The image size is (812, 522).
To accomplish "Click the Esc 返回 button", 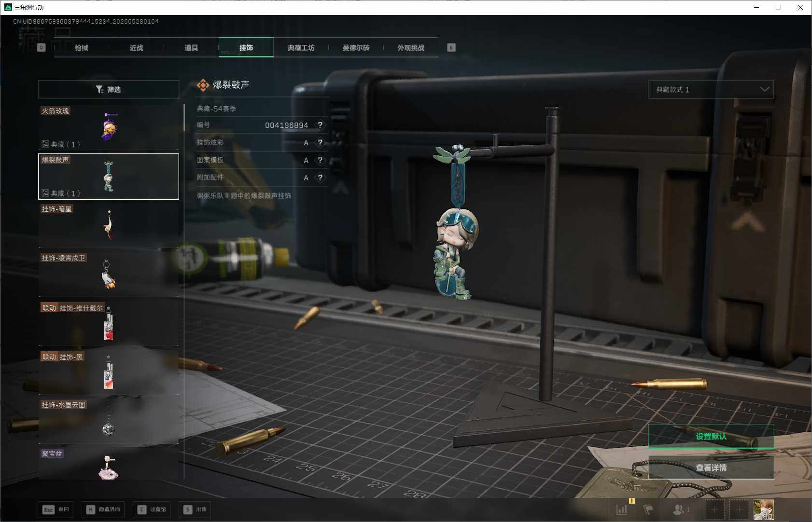I will [56, 509].
